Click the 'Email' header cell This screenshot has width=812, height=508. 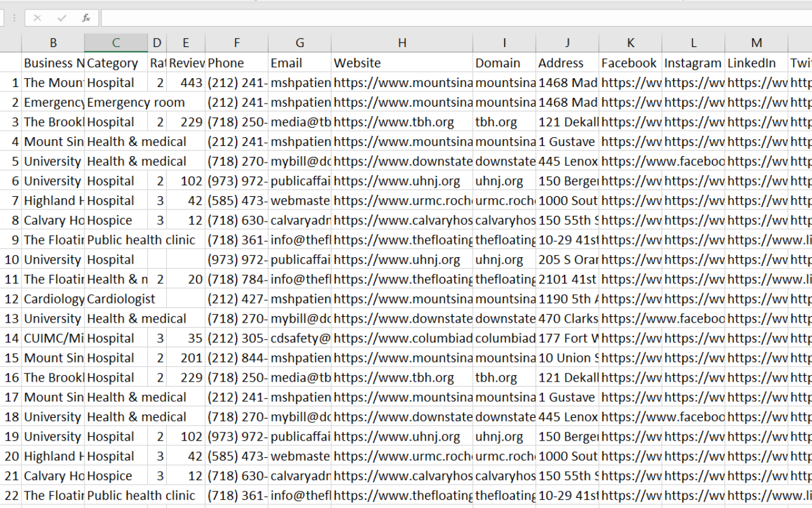pos(300,63)
